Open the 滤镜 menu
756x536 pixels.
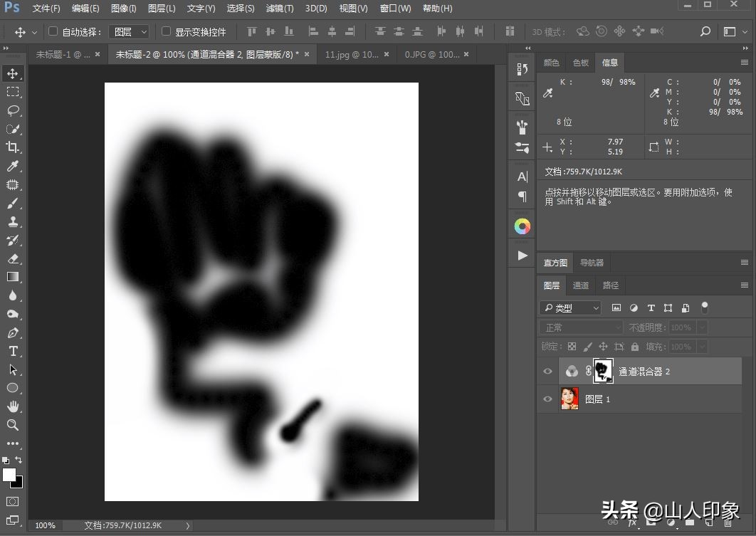(279, 9)
